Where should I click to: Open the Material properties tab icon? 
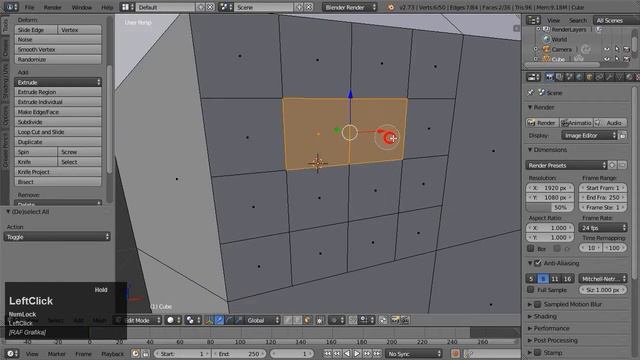tap(629, 77)
